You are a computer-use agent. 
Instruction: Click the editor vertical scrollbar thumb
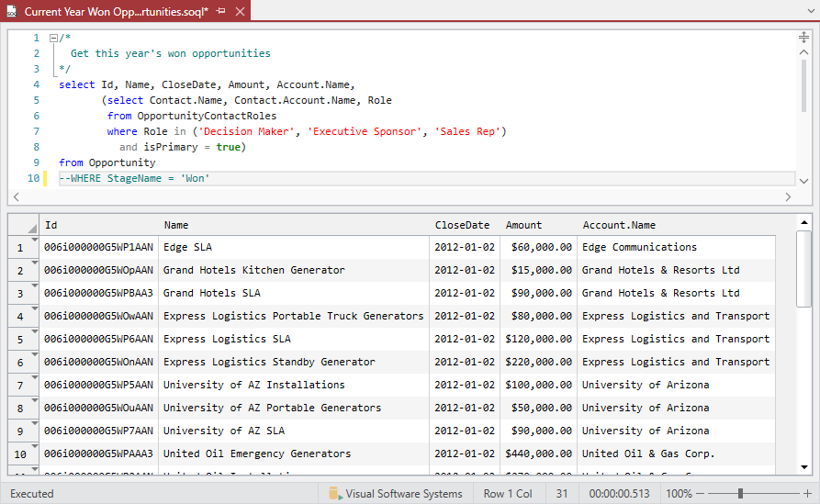(803, 85)
